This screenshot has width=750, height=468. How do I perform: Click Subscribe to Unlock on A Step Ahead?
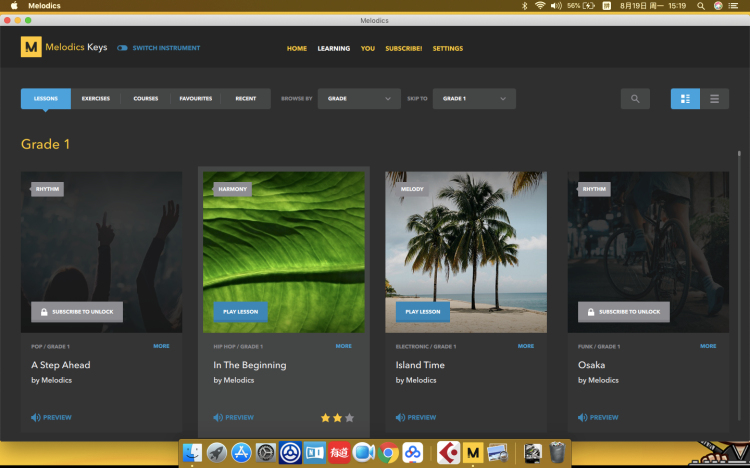point(77,312)
